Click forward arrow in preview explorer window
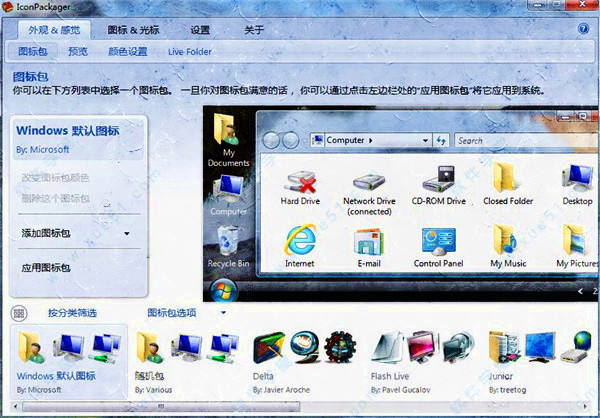 [x=290, y=140]
